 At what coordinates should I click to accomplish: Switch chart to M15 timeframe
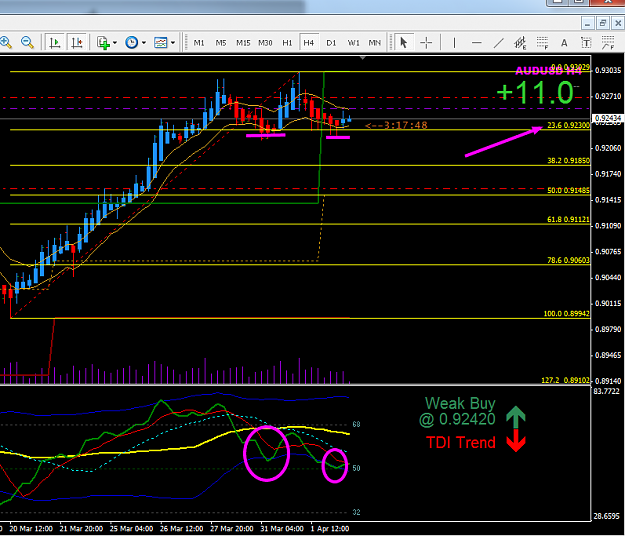point(243,43)
